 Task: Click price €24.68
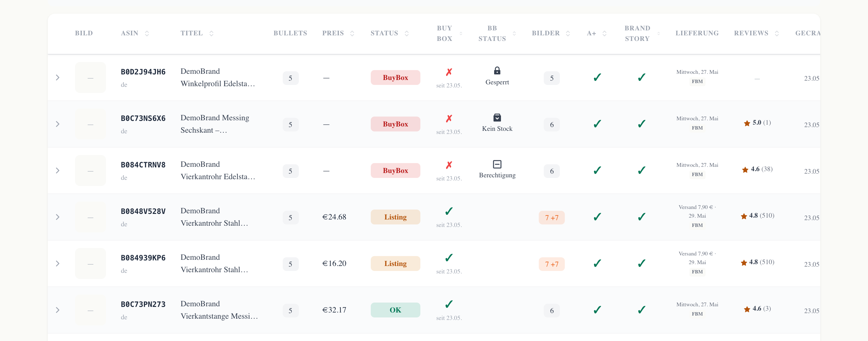pyautogui.click(x=334, y=217)
